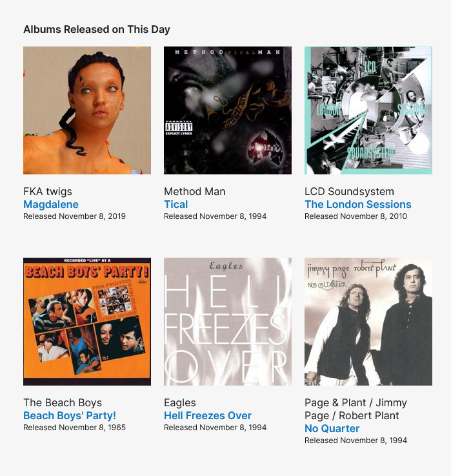451x476 pixels.
Task: Click the Eagles artist name
Action: pos(180,402)
